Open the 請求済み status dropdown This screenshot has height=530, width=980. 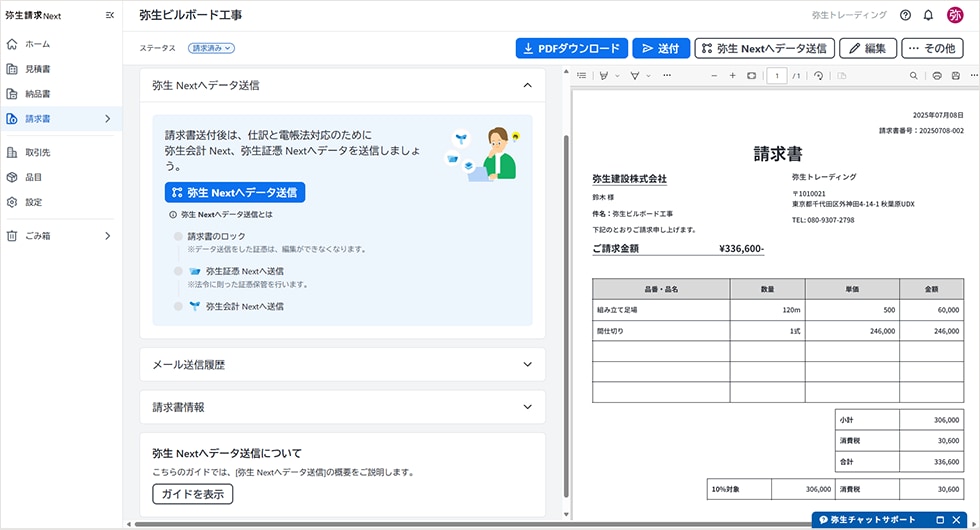pos(211,48)
